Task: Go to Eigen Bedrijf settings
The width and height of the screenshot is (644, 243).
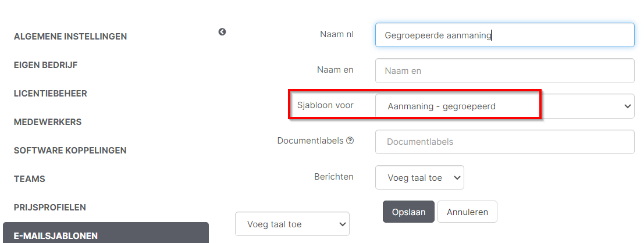Action: (46, 65)
